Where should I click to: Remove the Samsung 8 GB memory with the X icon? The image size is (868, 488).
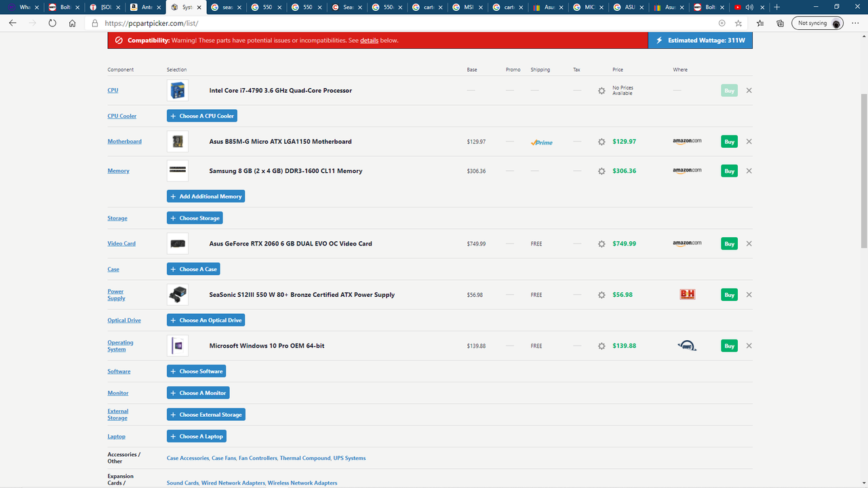[749, 171]
